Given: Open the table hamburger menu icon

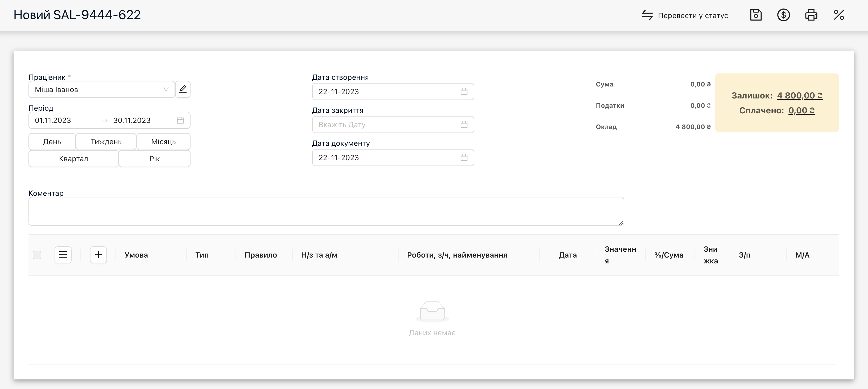Looking at the screenshot, I should [63, 255].
